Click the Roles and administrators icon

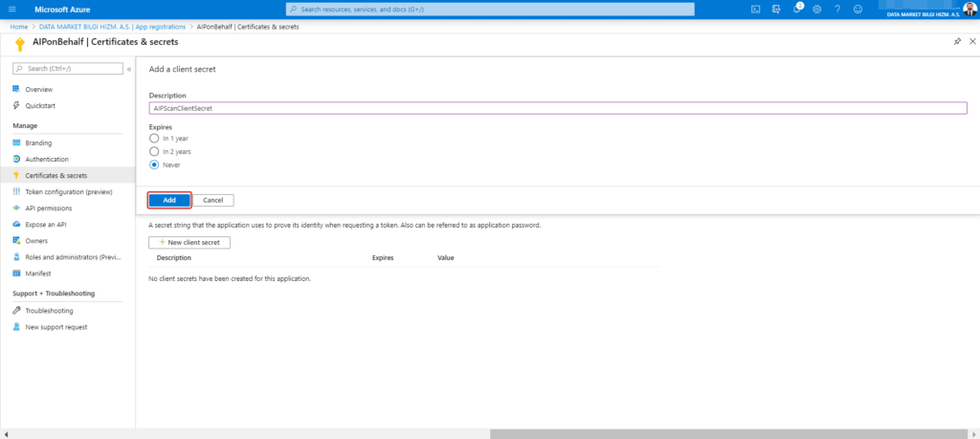point(17,256)
